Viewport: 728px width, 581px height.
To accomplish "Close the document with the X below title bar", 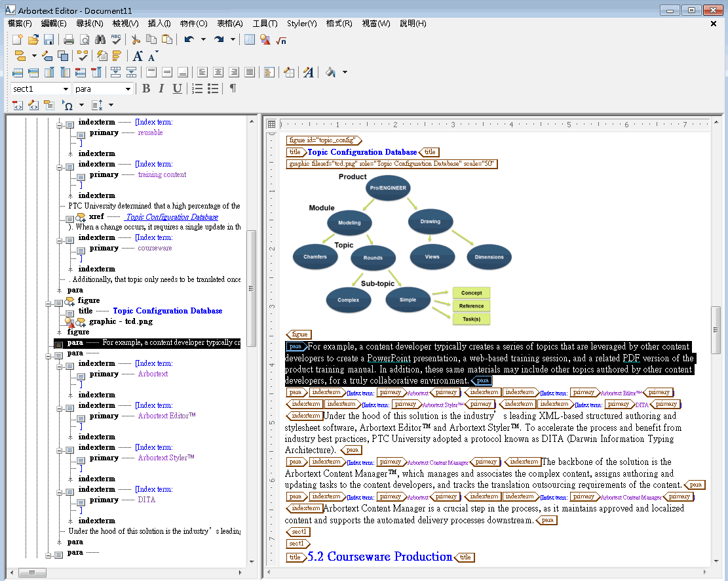I will point(714,23).
